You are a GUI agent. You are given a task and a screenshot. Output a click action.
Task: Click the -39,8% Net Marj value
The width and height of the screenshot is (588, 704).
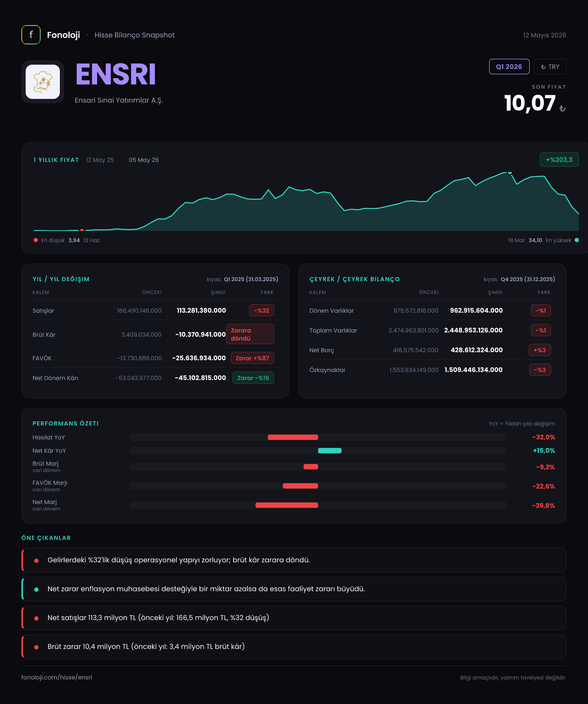(543, 505)
